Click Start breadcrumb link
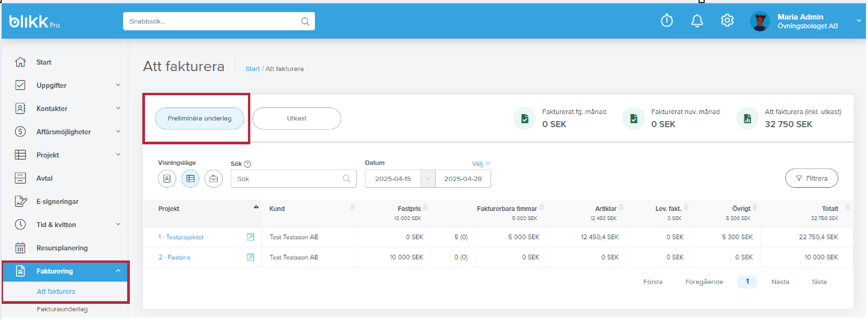The width and height of the screenshot is (868, 320). (x=252, y=69)
